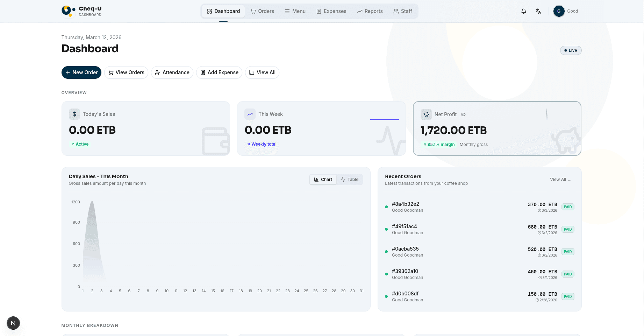Open the Staff tab
The width and height of the screenshot is (644, 336).
tap(403, 11)
